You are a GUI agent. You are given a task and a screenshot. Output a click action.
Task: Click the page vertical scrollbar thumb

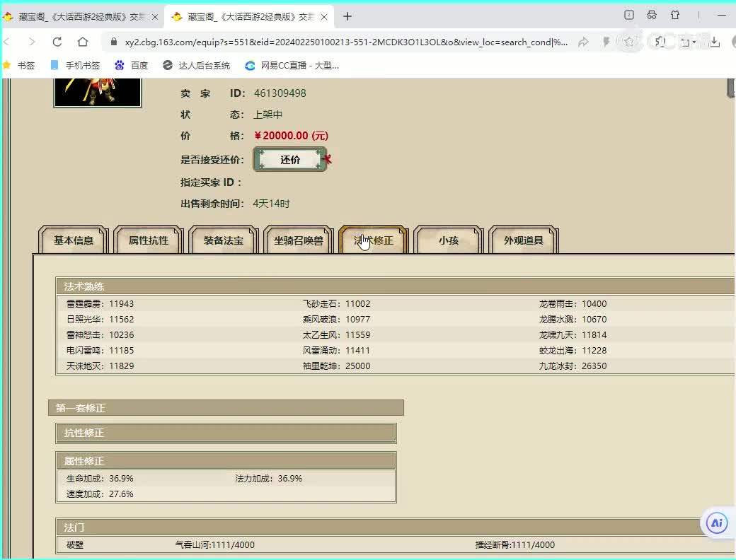(x=731, y=88)
